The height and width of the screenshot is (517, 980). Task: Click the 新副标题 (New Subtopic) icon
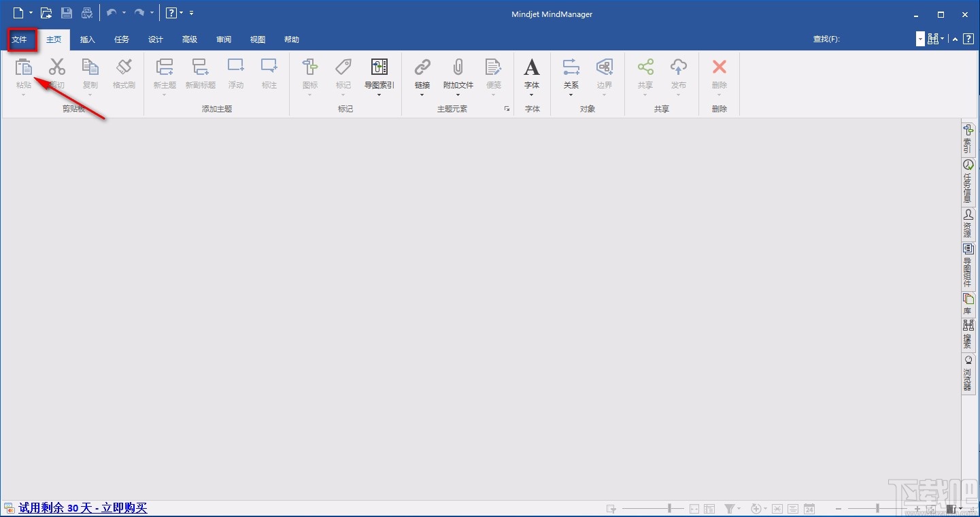[x=201, y=67]
